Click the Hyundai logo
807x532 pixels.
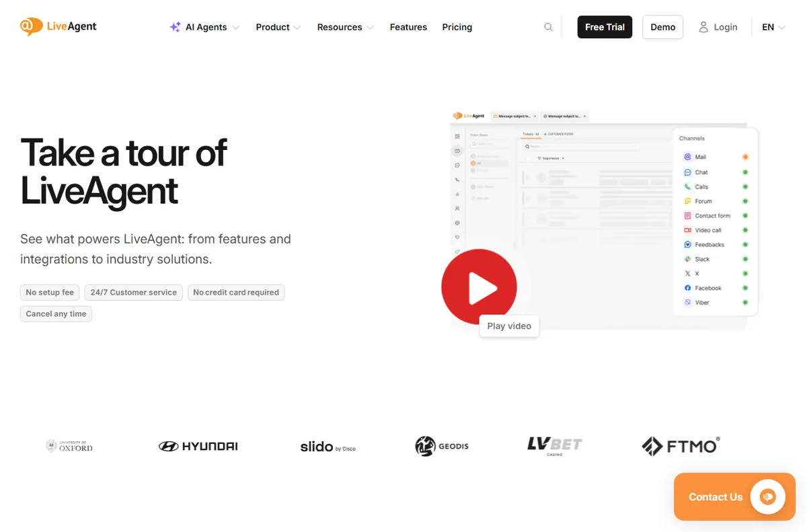(x=198, y=446)
